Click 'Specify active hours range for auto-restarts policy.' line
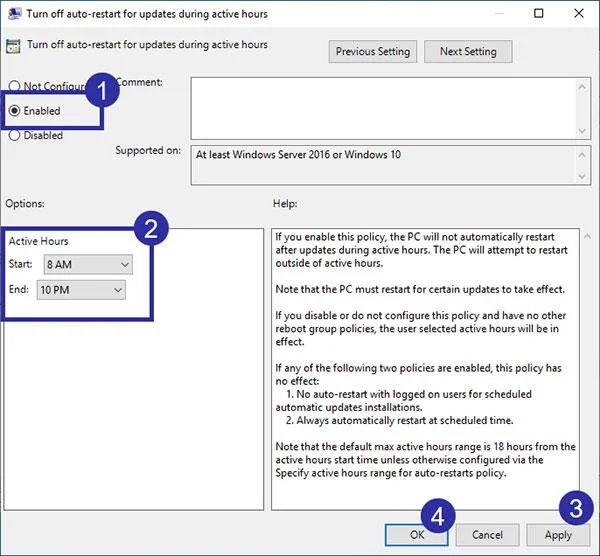This screenshot has height=556, width=600. tap(391, 473)
